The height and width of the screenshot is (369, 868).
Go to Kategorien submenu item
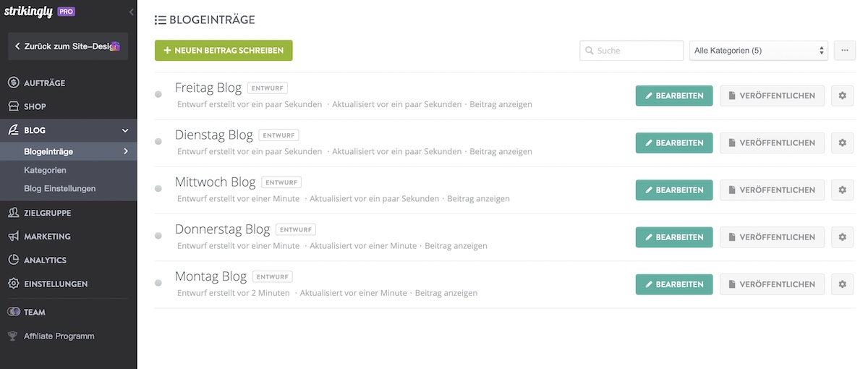pos(45,170)
